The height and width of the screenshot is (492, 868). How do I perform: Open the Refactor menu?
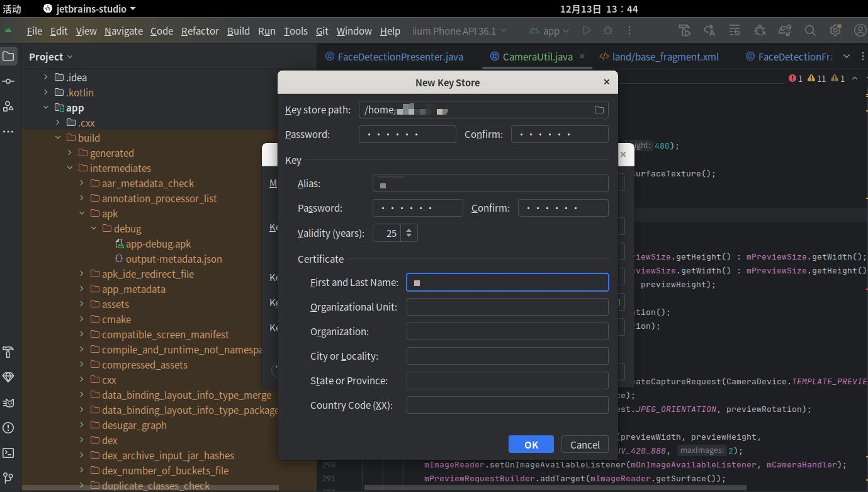coord(200,30)
